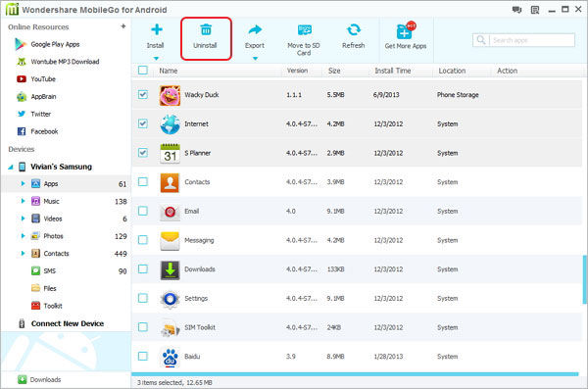Click the vertical scrollbar of app list

click(584, 279)
